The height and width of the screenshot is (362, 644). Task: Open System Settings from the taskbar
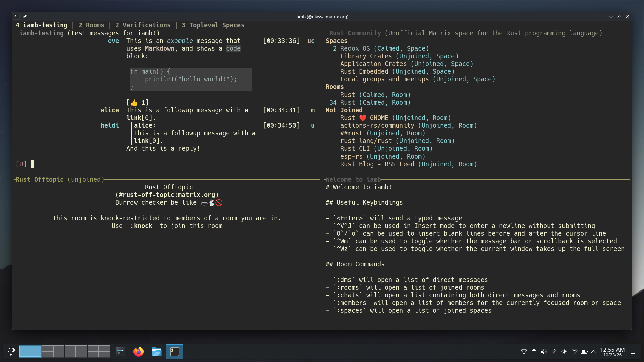tap(120, 351)
